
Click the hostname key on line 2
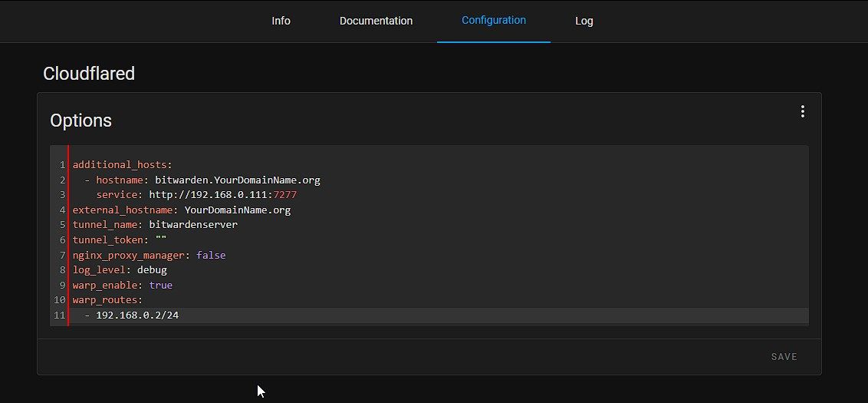point(120,180)
